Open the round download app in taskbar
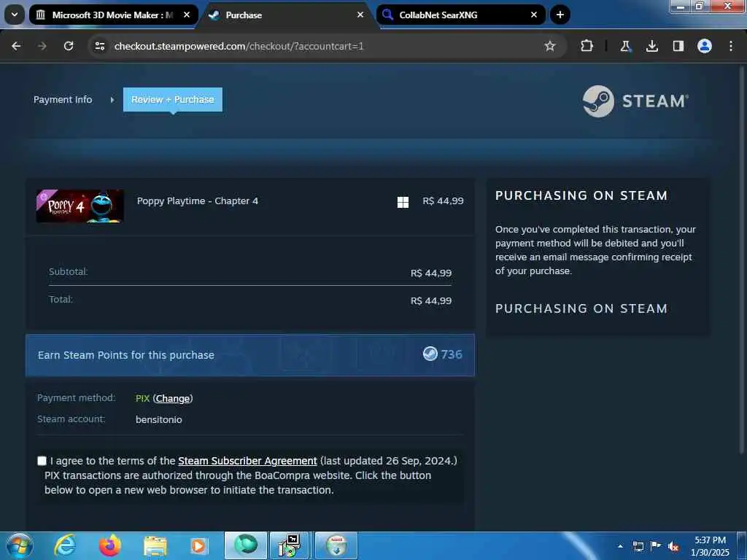 [336, 545]
